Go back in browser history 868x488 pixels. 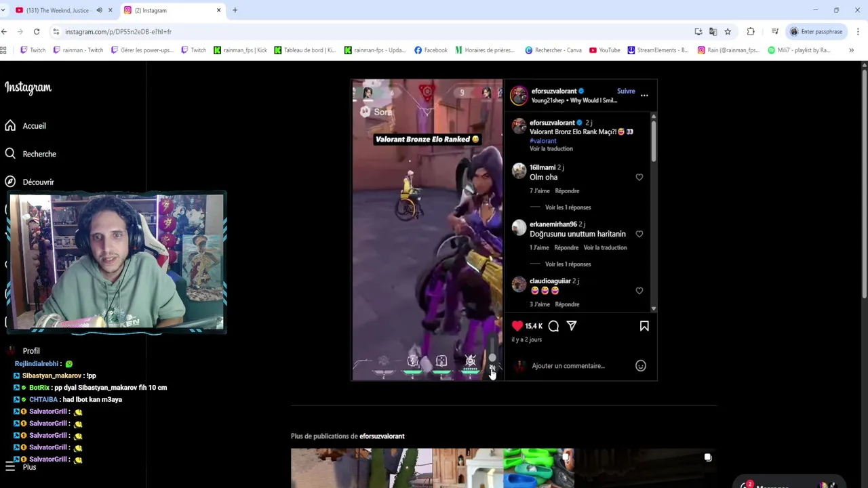4,32
